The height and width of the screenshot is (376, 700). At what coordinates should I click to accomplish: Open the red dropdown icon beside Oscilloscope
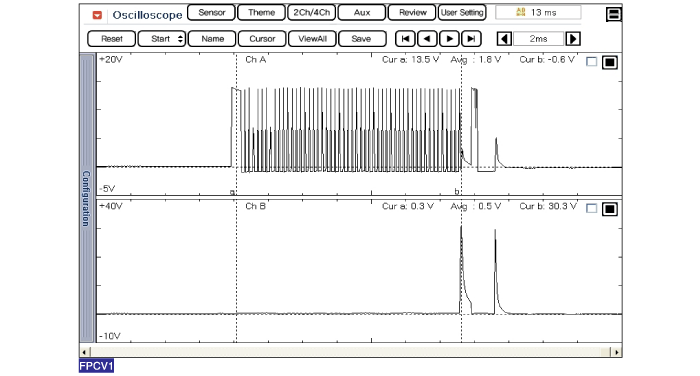click(97, 15)
